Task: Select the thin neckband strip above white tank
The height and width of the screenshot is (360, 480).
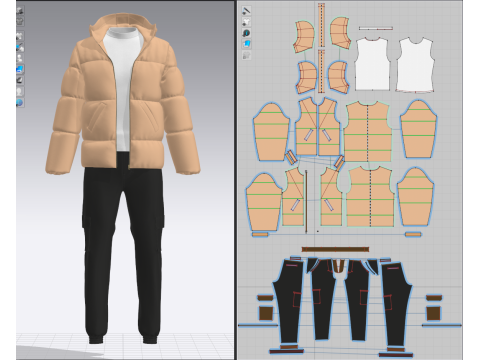Action: click(x=376, y=28)
